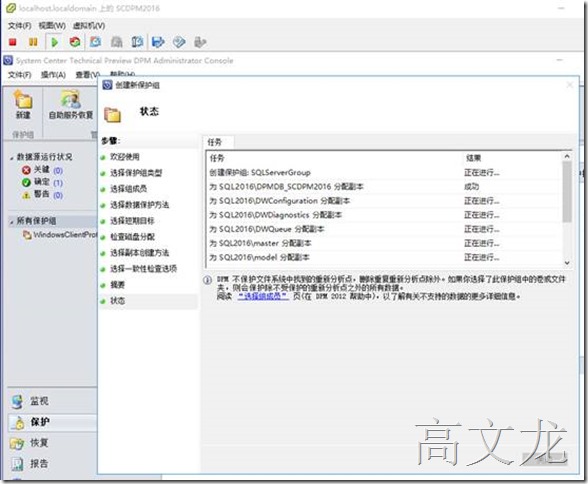Screen dimensions: 588x484
Task: Click wizard step 选择数据保护方法
Action: pos(140,205)
